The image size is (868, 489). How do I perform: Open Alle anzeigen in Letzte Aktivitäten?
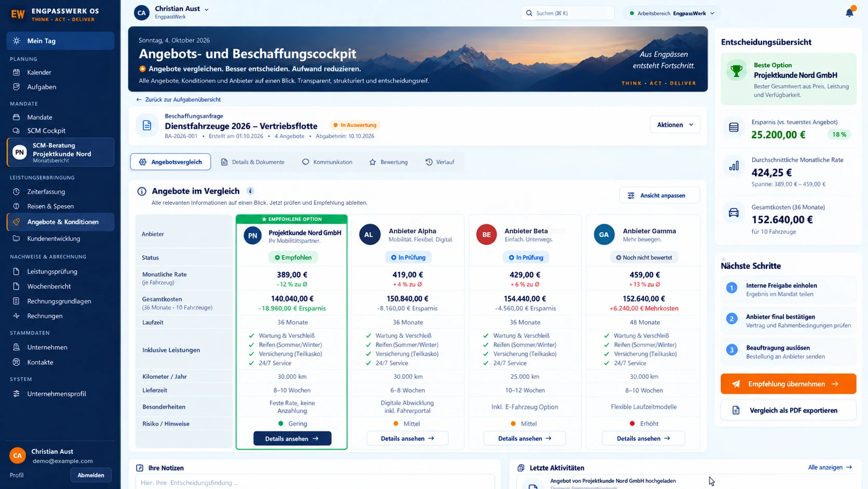pos(830,467)
